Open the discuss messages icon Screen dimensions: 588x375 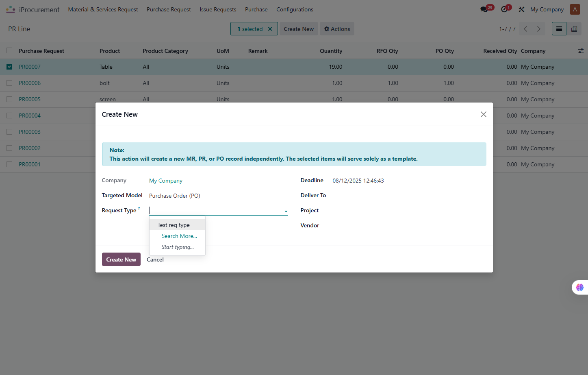coord(484,9)
